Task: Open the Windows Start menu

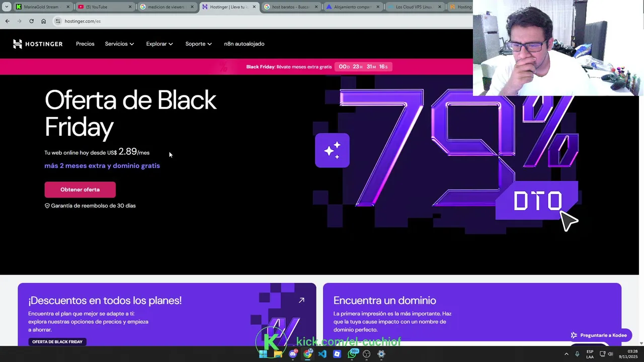Action: pos(263,354)
